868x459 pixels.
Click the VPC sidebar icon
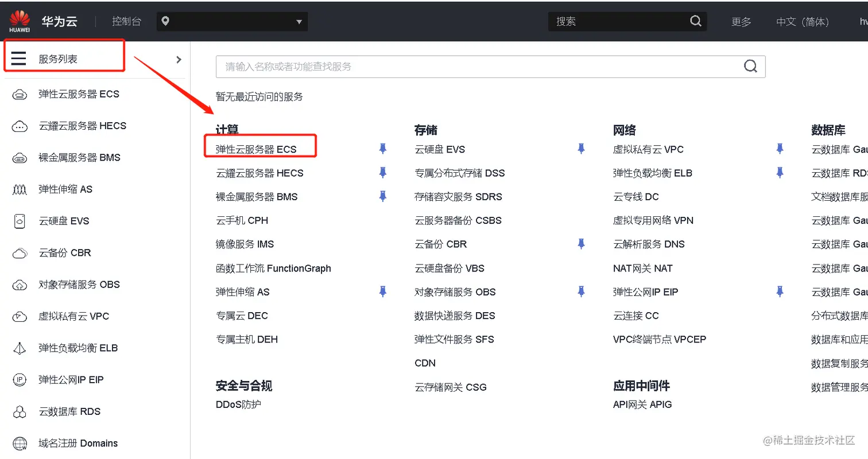[20, 316]
